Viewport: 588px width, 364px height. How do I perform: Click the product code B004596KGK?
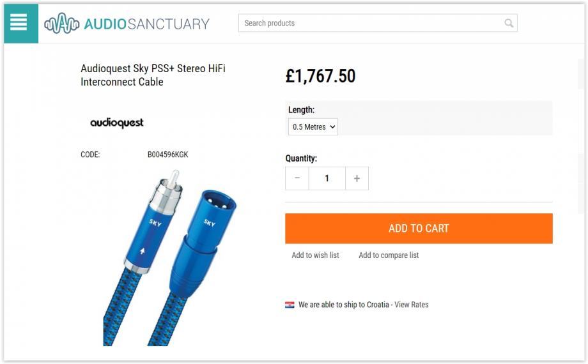click(167, 155)
